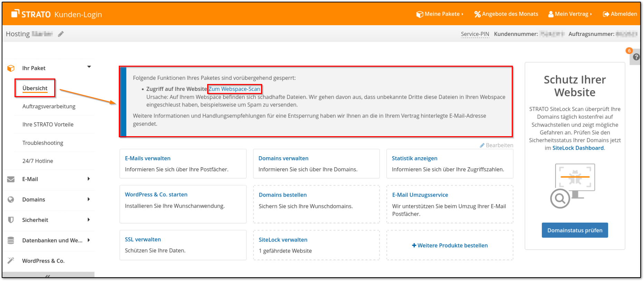
Task: Click the envelope icon for E-Mail
Action: (11, 179)
